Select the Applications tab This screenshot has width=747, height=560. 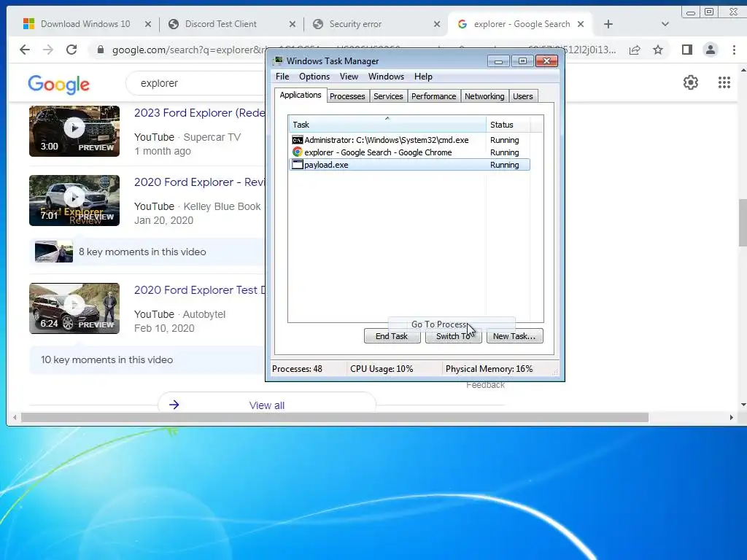[301, 95]
